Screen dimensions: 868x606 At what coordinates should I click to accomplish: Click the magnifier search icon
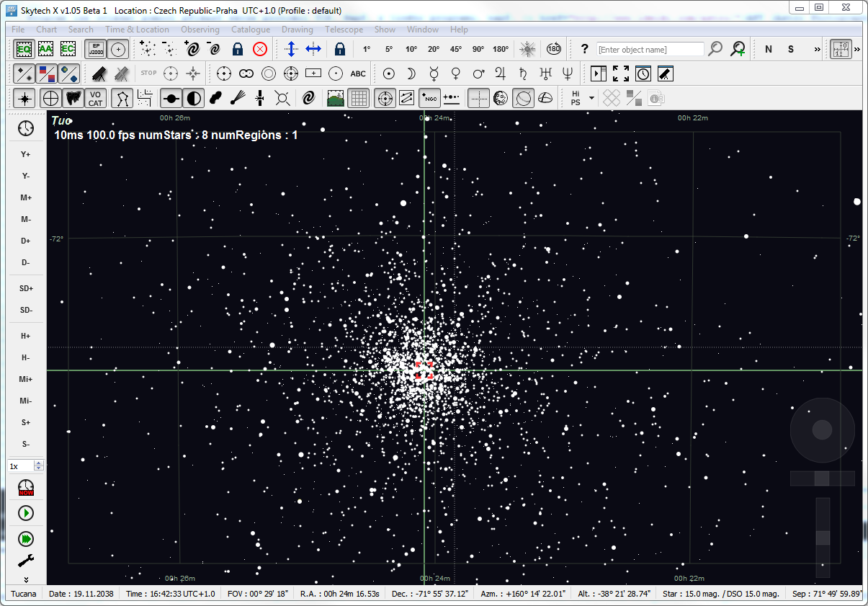pos(715,49)
